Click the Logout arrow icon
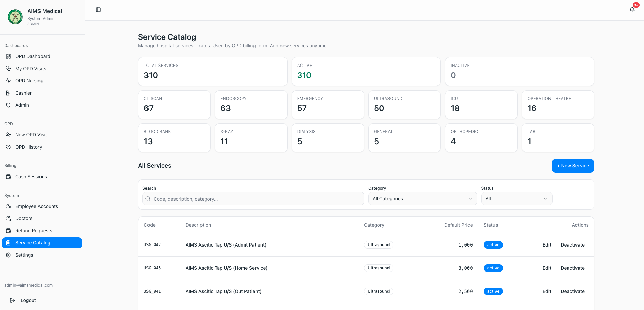644x310 pixels. [x=12, y=300]
